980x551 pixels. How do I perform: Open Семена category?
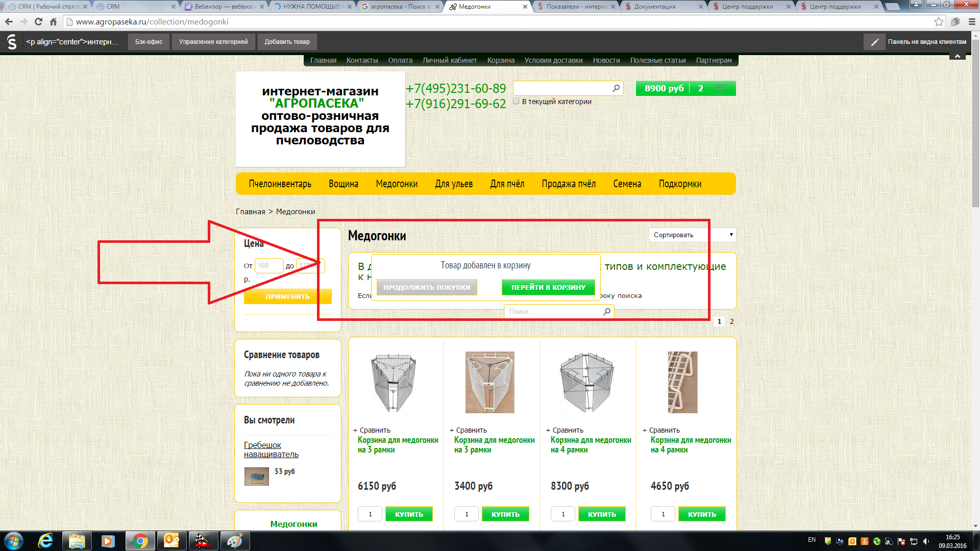627,184
